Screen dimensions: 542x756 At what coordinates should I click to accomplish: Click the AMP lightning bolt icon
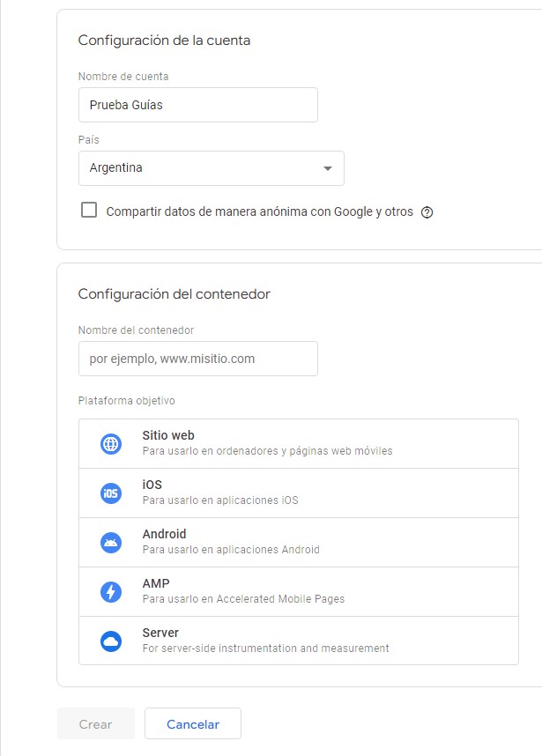click(x=111, y=592)
